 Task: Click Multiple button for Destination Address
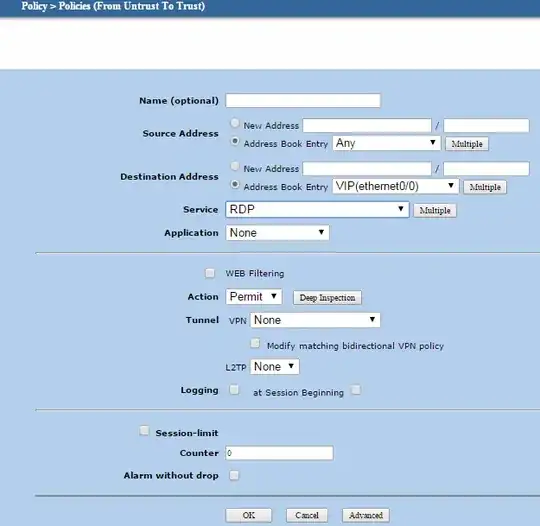click(485, 187)
